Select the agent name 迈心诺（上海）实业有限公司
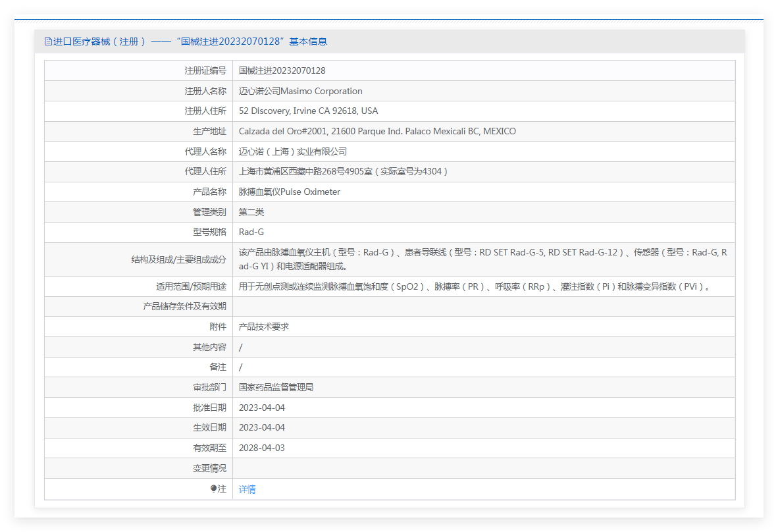778x532 pixels. pos(293,151)
